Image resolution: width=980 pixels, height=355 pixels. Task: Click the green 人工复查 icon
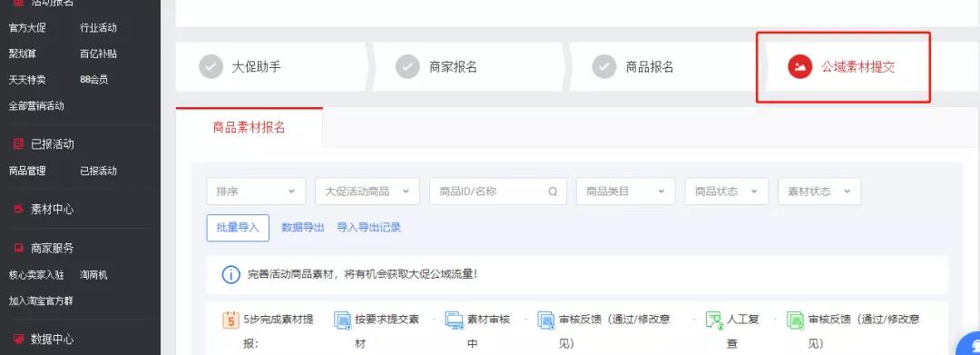point(714,320)
